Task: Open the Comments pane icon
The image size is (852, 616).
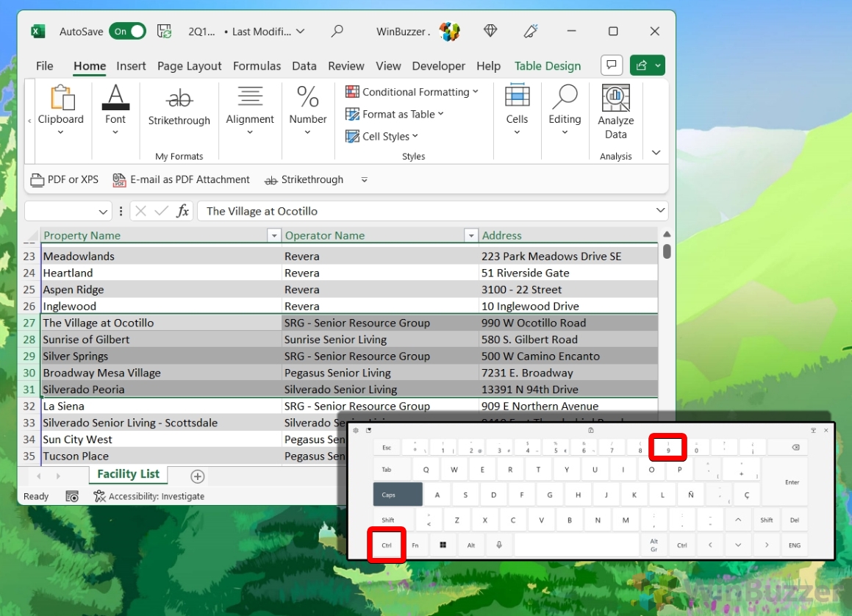Action: point(611,65)
